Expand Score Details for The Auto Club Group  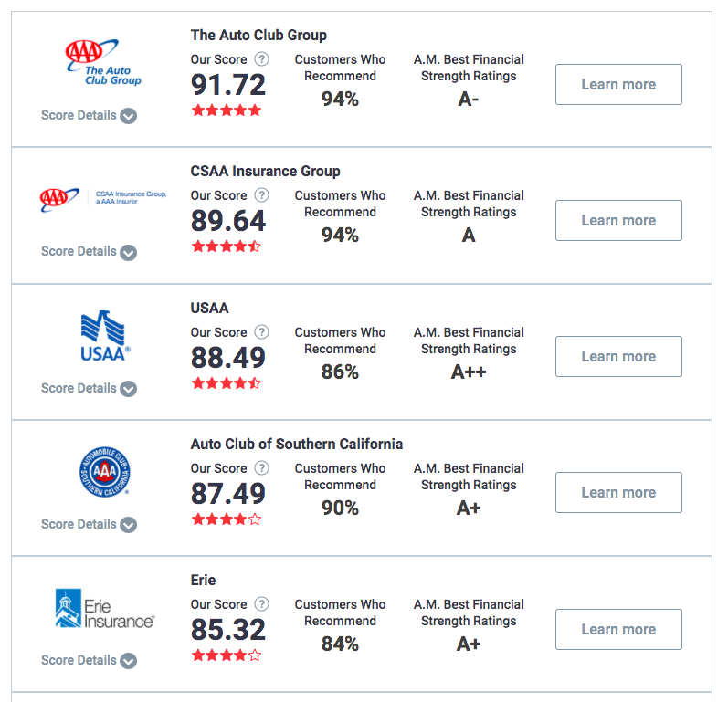89,116
